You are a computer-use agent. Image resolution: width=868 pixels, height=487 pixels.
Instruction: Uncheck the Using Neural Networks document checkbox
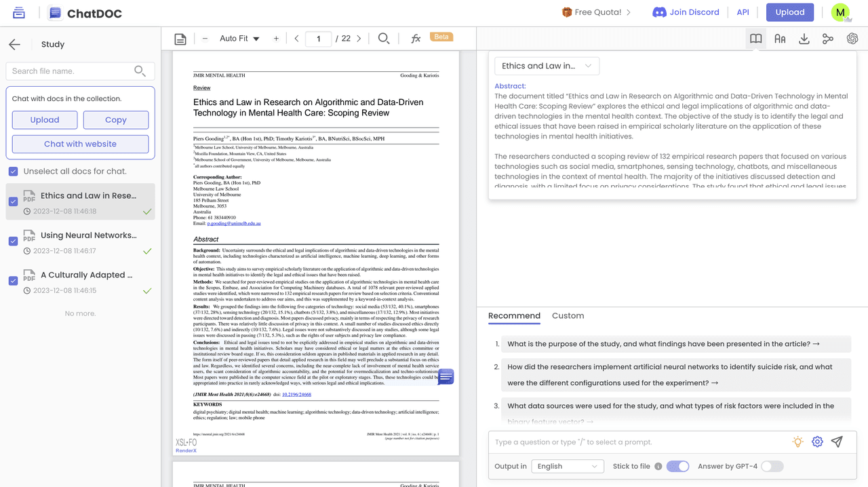pyautogui.click(x=13, y=241)
